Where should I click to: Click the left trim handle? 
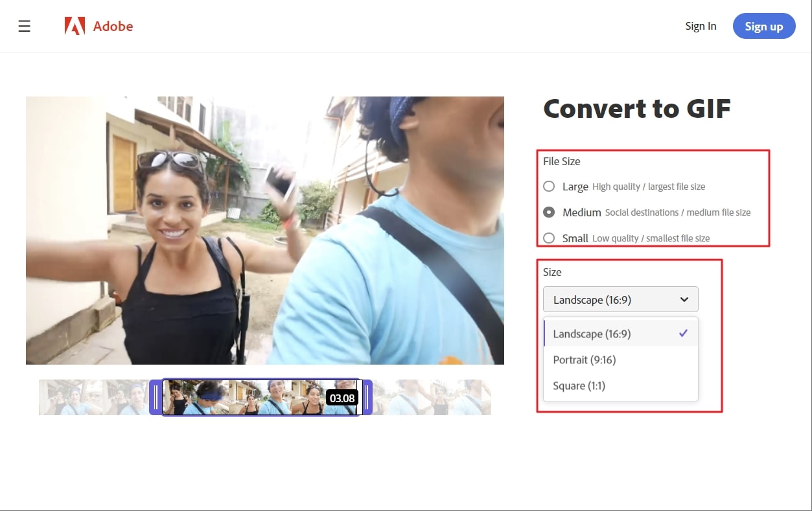click(156, 397)
